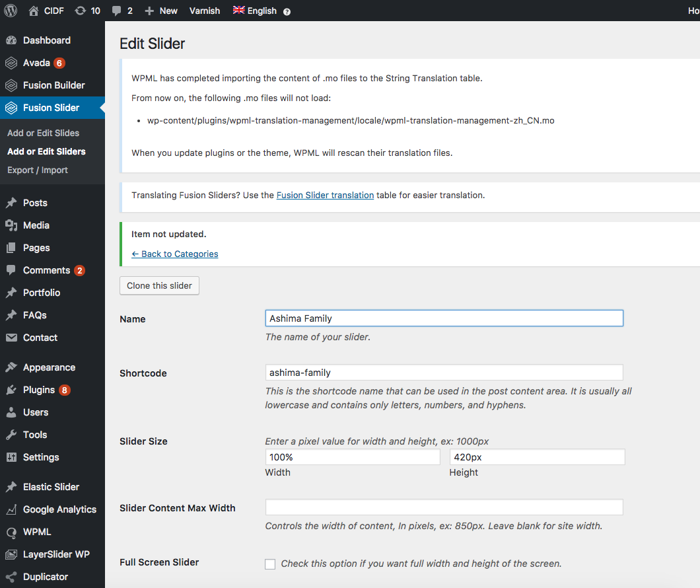The height and width of the screenshot is (588, 700).
Task: Click the Duplicator icon
Action: pos(11,577)
